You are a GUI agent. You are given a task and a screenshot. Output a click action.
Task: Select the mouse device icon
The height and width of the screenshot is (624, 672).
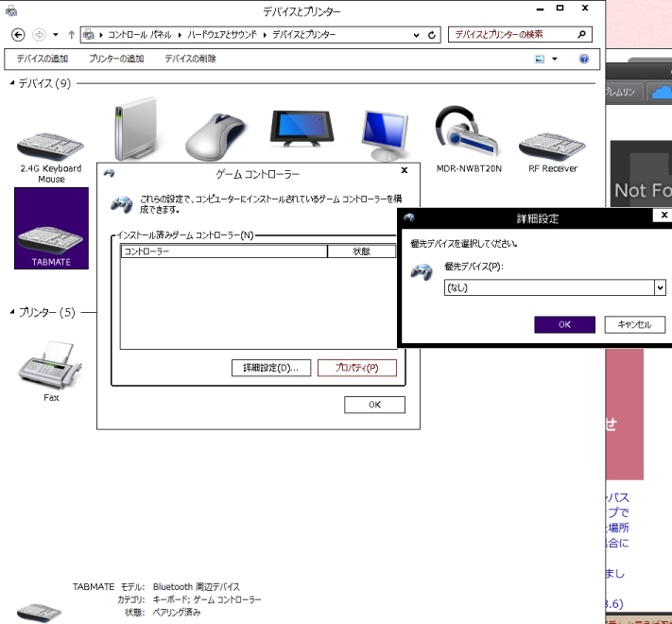[215, 137]
